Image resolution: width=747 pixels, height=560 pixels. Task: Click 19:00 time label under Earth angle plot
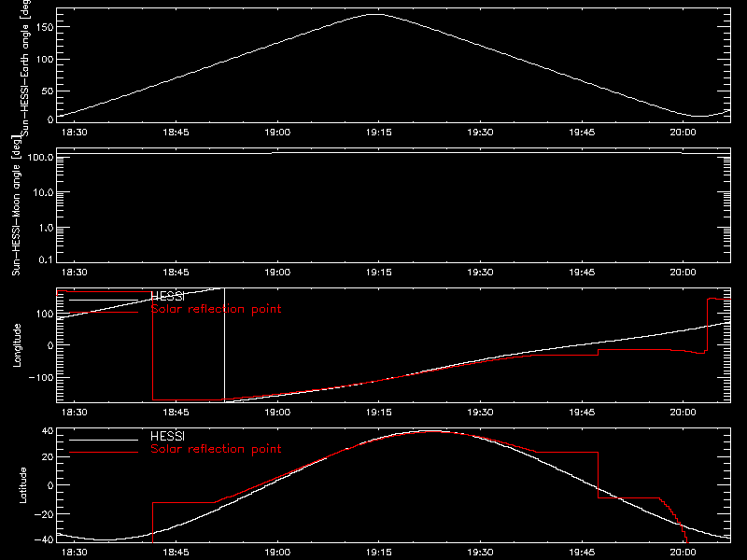[x=277, y=133]
